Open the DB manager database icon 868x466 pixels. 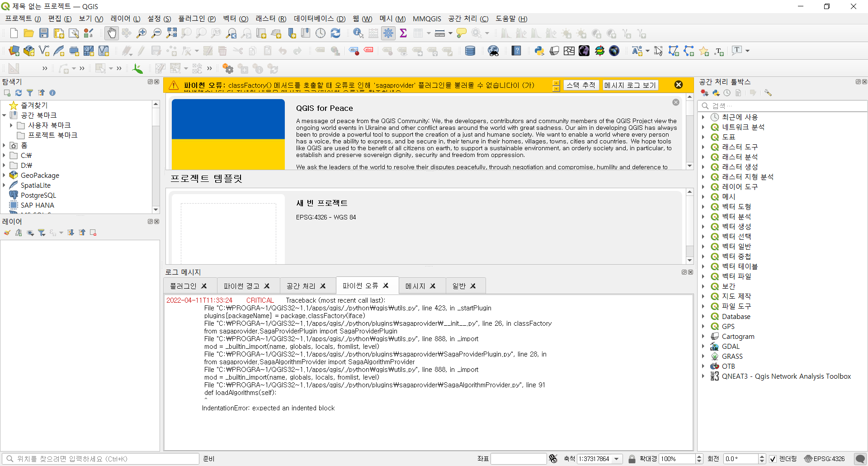(470, 51)
